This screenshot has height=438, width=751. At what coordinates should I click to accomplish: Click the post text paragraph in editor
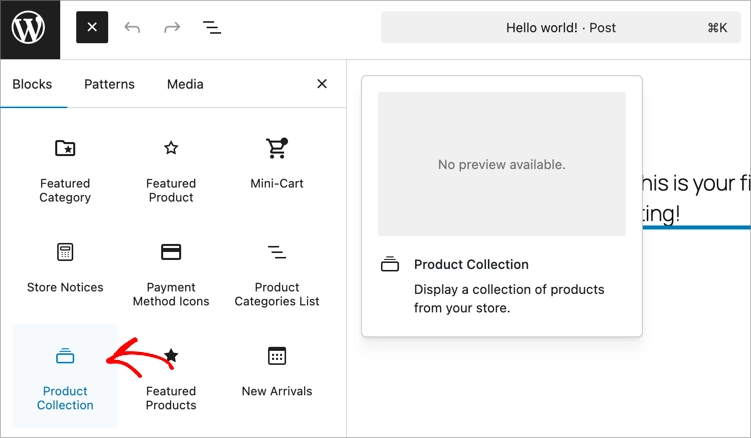click(x=695, y=198)
